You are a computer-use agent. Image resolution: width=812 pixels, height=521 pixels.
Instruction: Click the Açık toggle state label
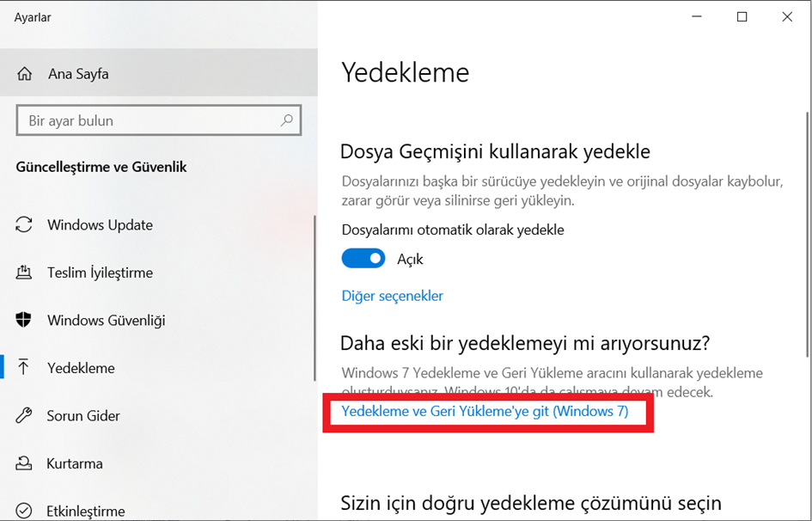tap(410, 259)
